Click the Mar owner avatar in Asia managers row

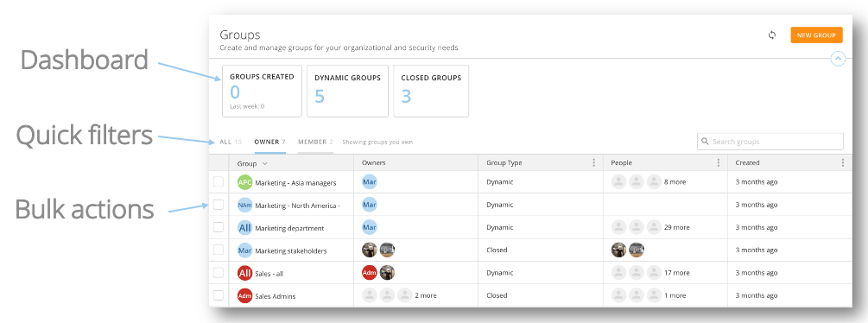coord(370,182)
